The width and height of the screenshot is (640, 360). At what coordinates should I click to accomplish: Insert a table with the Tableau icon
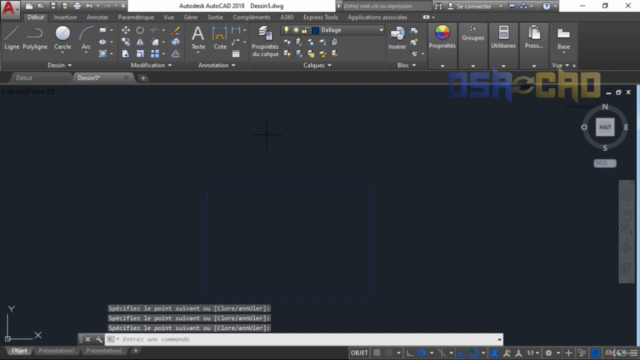236,53
